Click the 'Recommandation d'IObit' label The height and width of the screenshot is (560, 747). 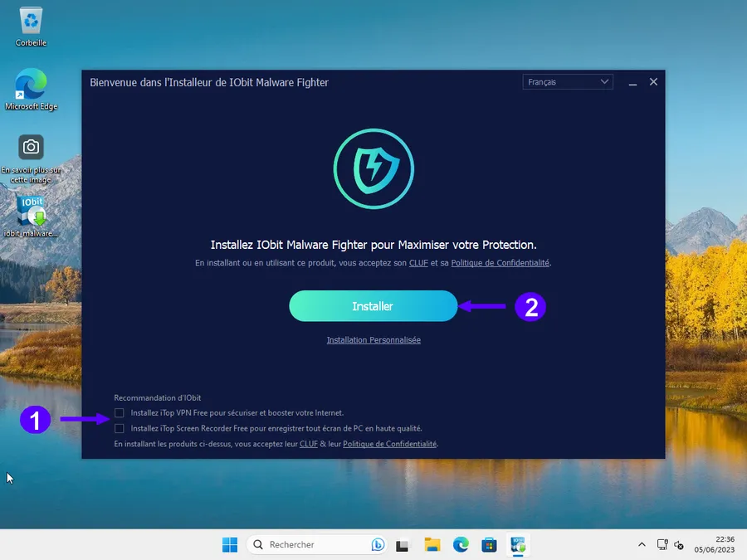click(157, 397)
